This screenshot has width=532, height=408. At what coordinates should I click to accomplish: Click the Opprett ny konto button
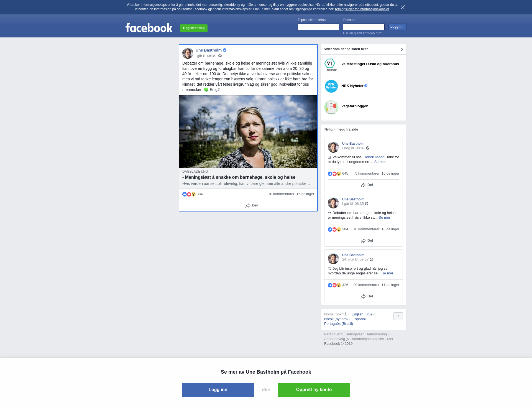[314, 390]
